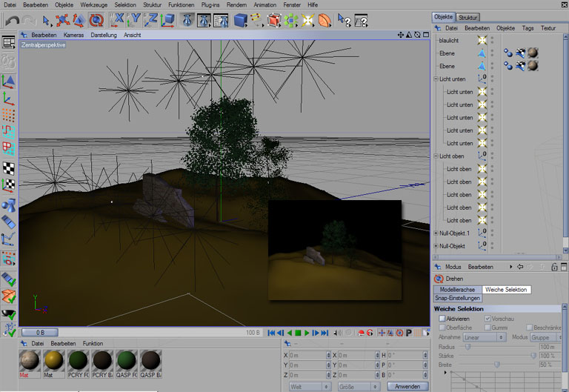Click the green stop playback button
569x392 pixels.
click(298, 333)
